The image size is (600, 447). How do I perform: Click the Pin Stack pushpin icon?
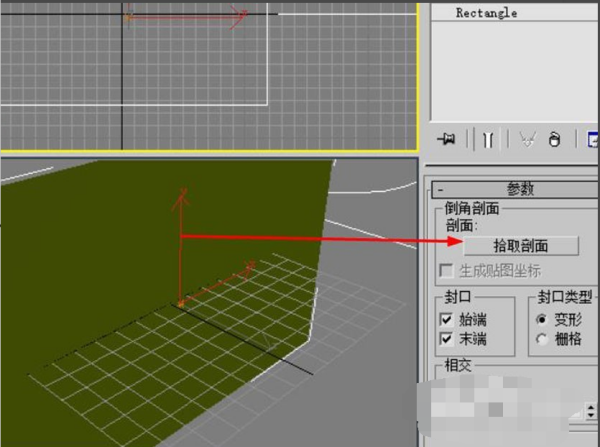click(x=447, y=140)
